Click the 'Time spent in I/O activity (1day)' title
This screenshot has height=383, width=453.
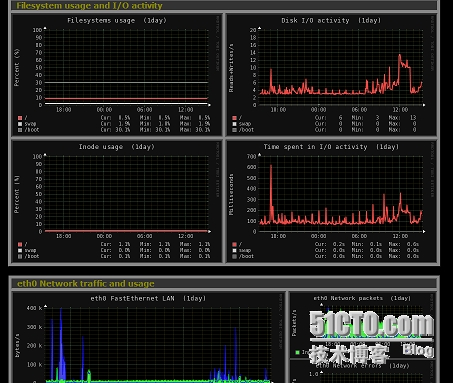click(331, 147)
